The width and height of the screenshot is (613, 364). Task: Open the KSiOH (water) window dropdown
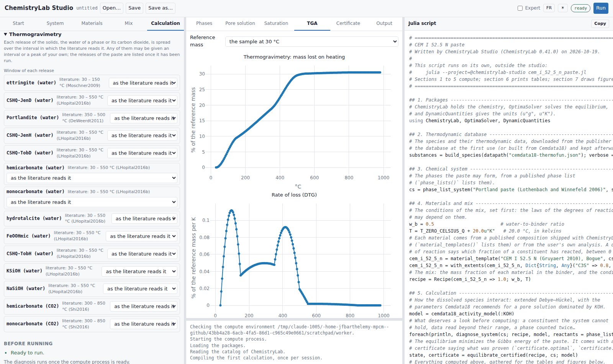pos(139,271)
